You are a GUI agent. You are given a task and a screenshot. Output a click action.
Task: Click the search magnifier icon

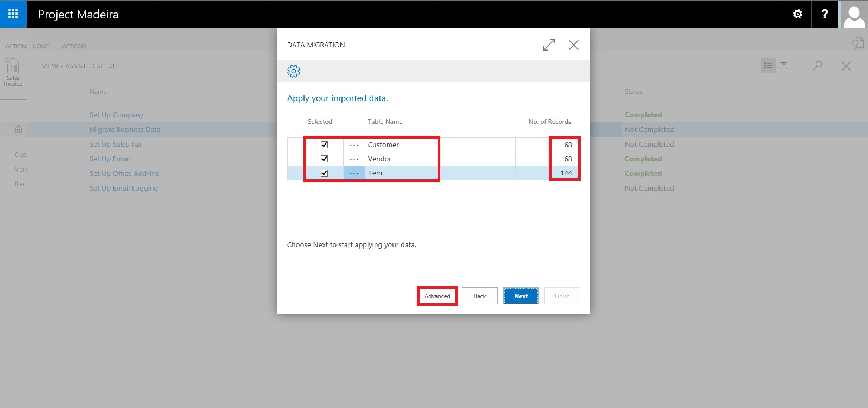pos(818,66)
